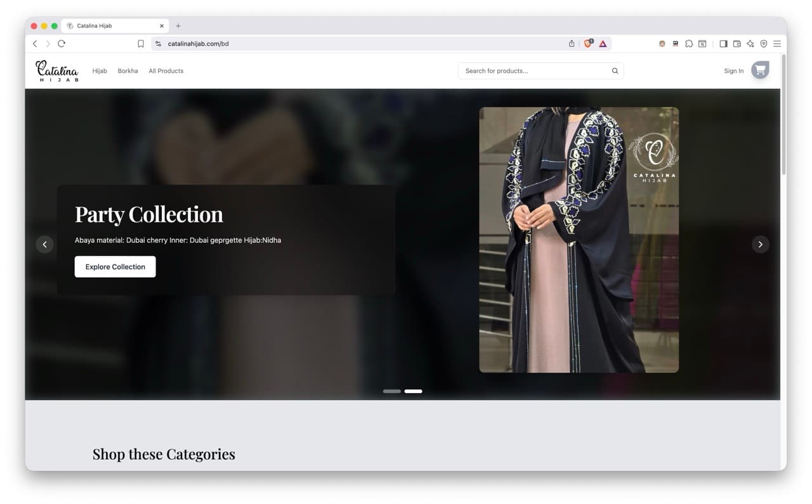Viewport: 812px width, 504px height.
Task: Open the hamburger menu in the browser toolbar
Action: pos(777,44)
